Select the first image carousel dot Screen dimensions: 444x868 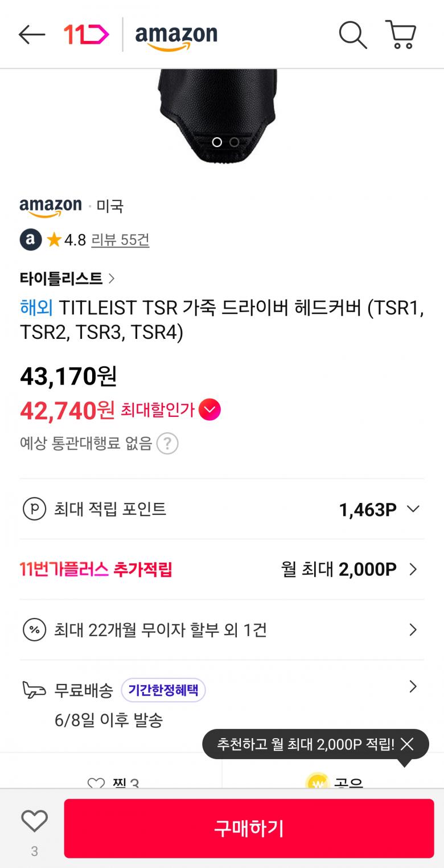coord(217,142)
